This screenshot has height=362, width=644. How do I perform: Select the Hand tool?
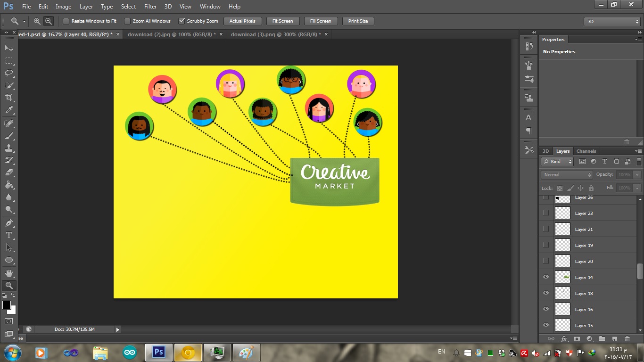tap(9, 273)
